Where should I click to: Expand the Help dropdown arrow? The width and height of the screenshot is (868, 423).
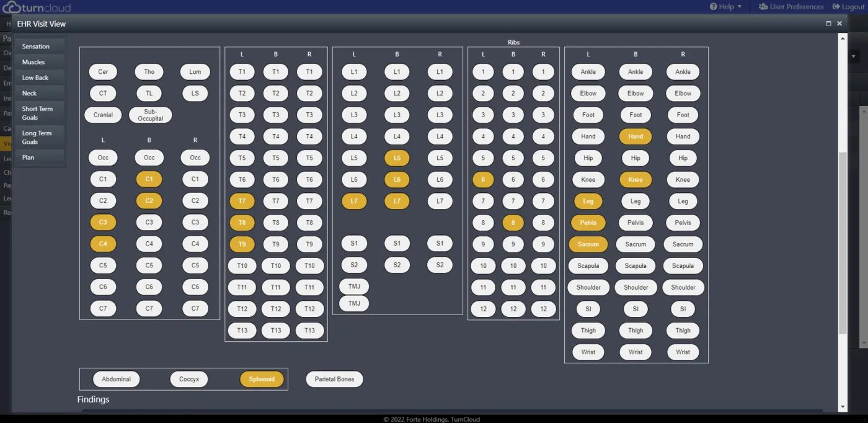[740, 7]
